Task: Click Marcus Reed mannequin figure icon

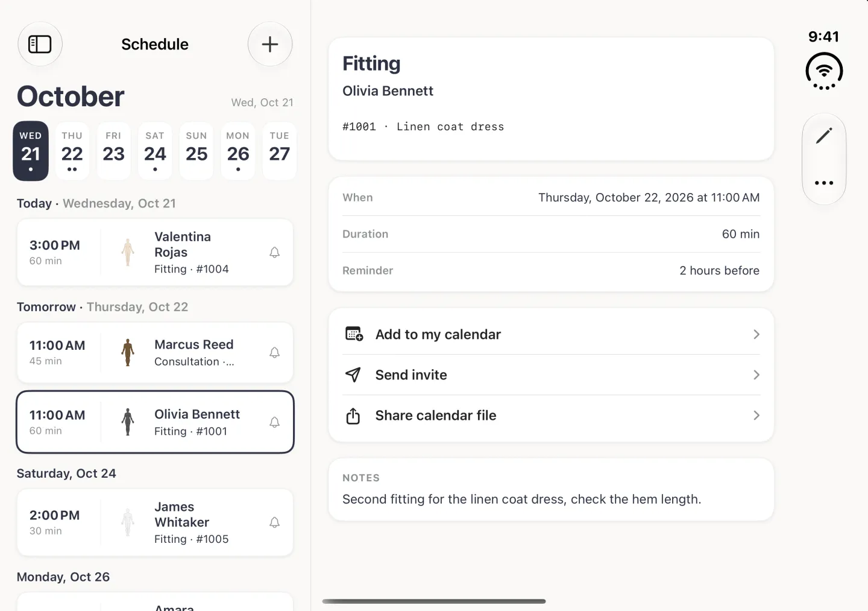Action: pyautogui.click(x=128, y=353)
